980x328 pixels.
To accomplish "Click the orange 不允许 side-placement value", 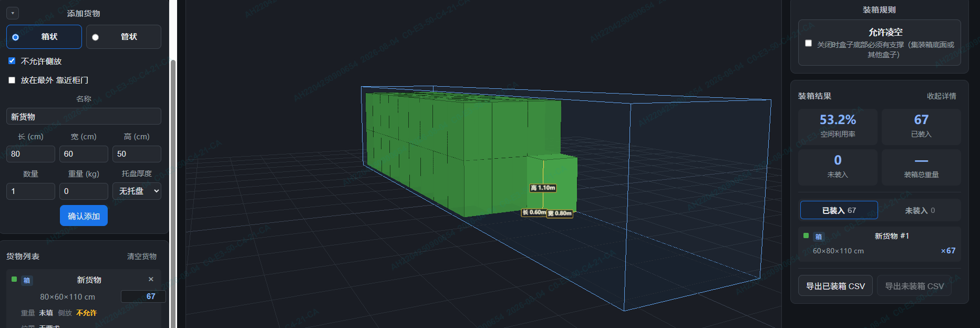I will (x=87, y=313).
